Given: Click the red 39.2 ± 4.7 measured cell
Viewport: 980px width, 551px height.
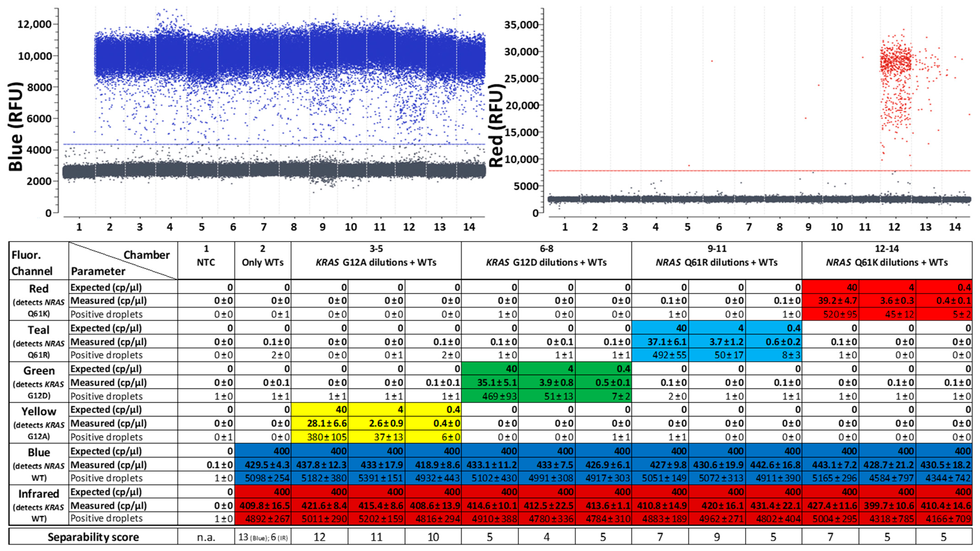Looking at the screenshot, I should tap(831, 301).
